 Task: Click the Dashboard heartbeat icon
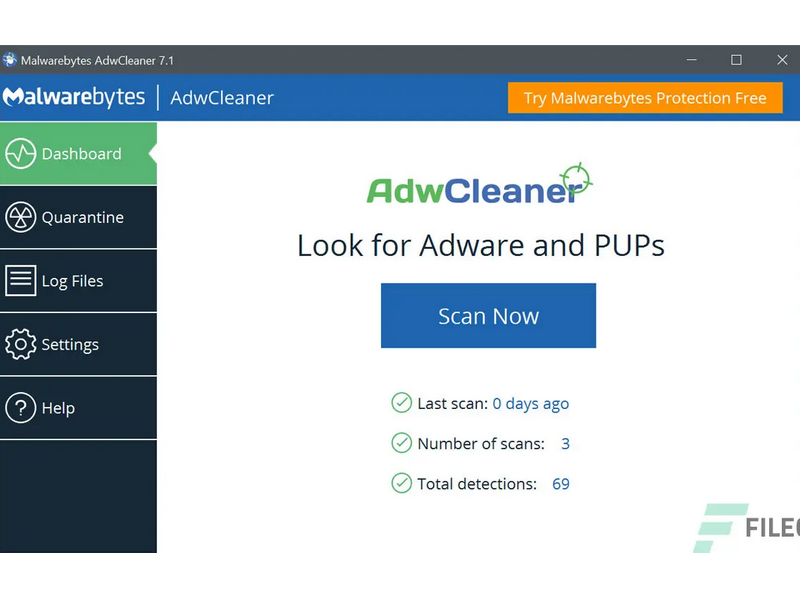20,154
